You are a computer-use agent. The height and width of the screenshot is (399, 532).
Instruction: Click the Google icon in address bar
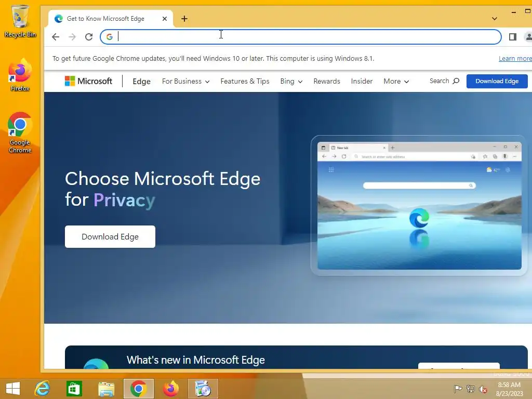point(109,37)
